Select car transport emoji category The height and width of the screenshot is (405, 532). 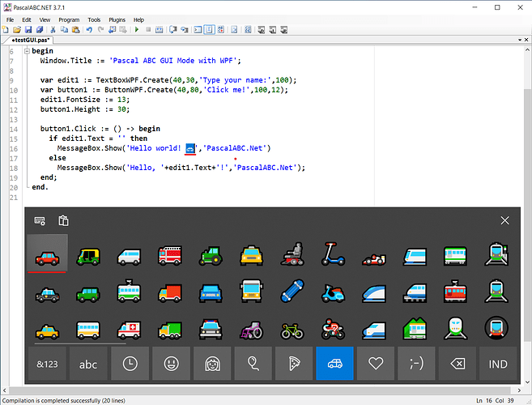(x=335, y=364)
